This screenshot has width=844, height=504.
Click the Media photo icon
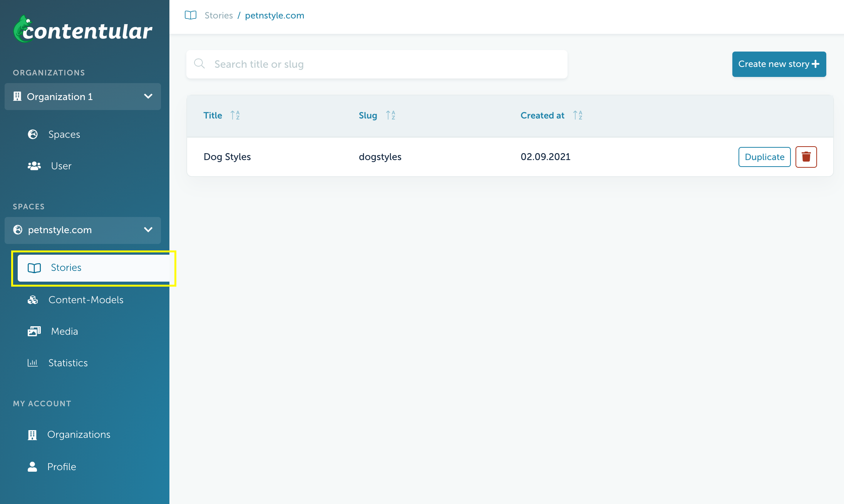(x=34, y=331)
